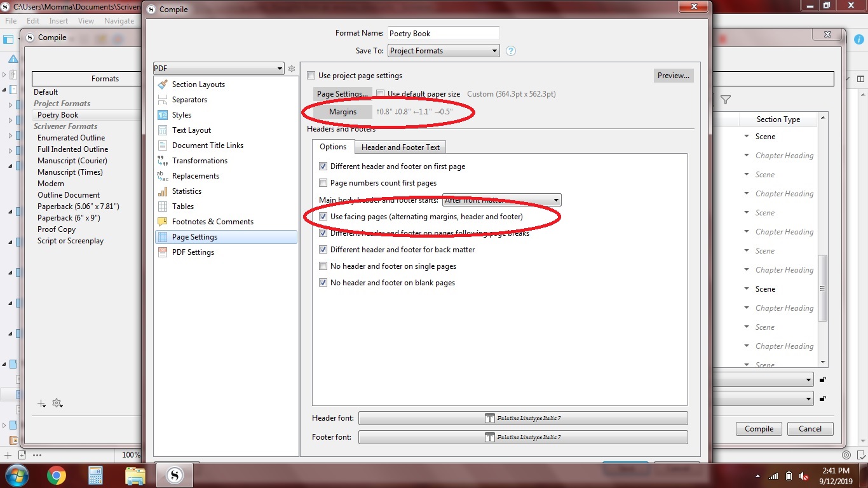Select Poetry Book in Formats list

[x=58, y=115]
